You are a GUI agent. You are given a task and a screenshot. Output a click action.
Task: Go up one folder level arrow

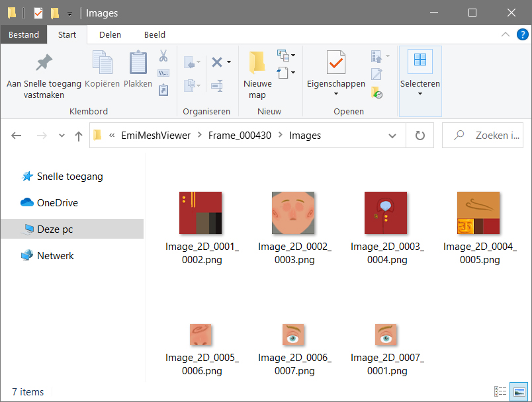(78, 136)
